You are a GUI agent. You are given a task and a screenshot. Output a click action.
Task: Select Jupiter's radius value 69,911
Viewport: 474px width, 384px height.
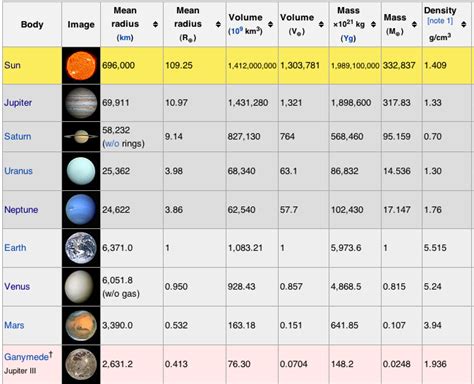116,102
